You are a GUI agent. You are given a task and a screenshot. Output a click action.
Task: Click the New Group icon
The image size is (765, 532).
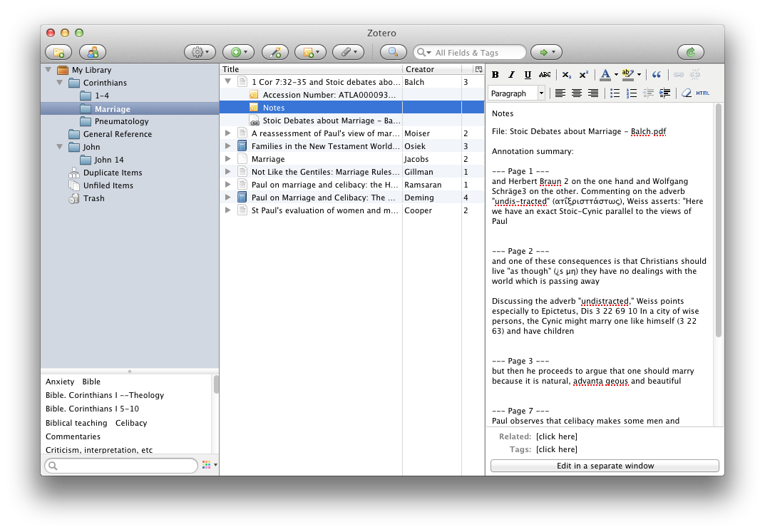(x=93, y=52)
